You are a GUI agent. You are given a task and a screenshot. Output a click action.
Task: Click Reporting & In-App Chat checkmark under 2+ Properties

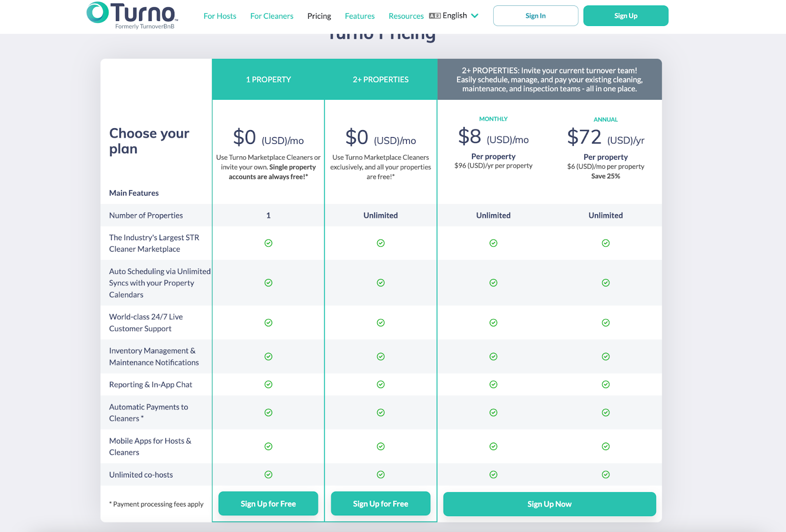[x=381, y=384]
